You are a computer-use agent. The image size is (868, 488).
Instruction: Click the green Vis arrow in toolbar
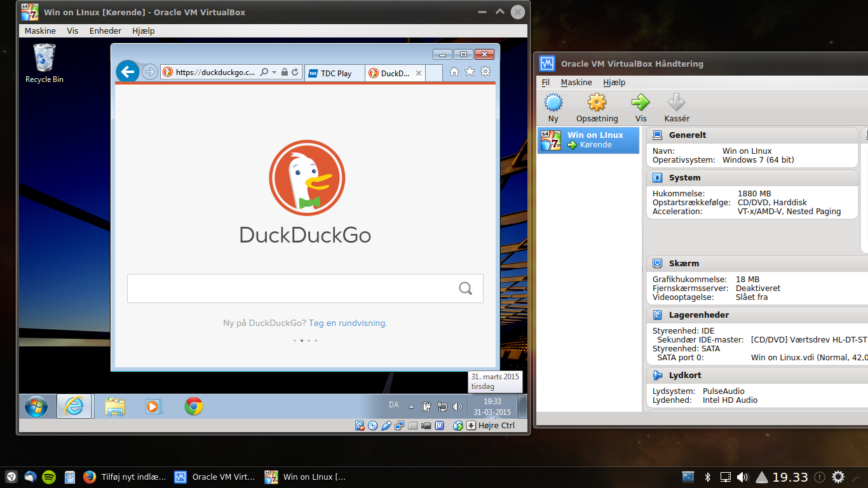tap(641, 102)
